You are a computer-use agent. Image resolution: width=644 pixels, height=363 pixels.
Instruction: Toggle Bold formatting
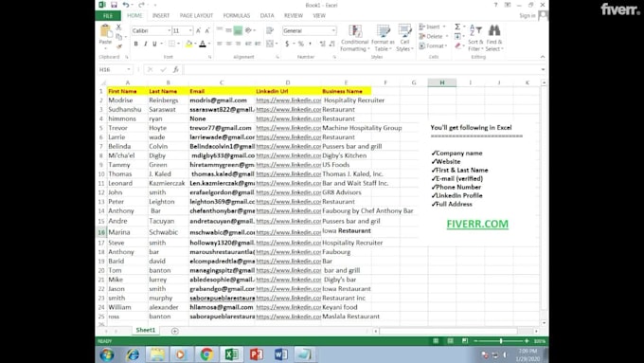136,44
